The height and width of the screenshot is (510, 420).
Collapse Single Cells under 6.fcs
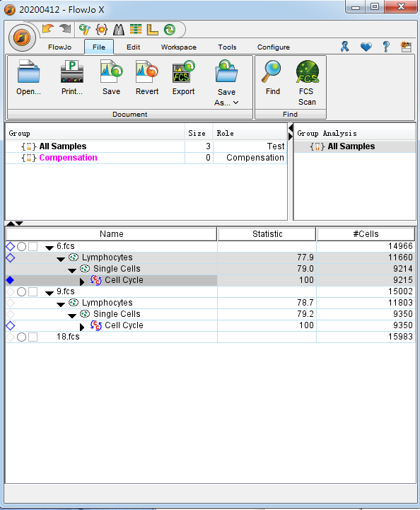click(x=72, y=271)
